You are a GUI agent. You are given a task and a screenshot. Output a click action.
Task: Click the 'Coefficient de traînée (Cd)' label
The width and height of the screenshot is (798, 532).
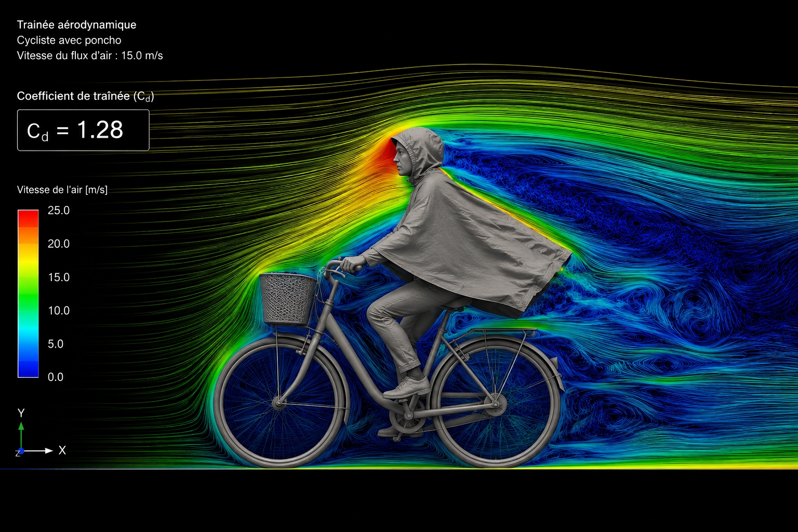(x=86, y=96)
